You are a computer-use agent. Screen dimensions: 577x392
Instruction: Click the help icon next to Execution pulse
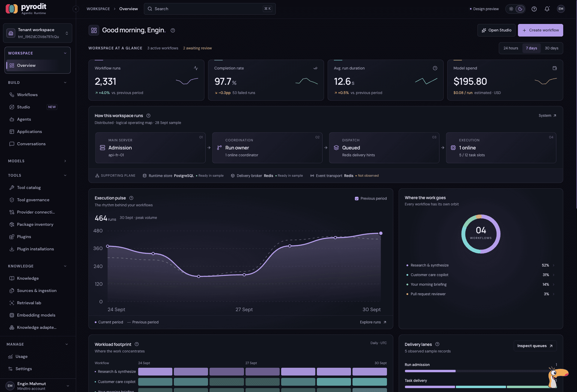point(131,198)
